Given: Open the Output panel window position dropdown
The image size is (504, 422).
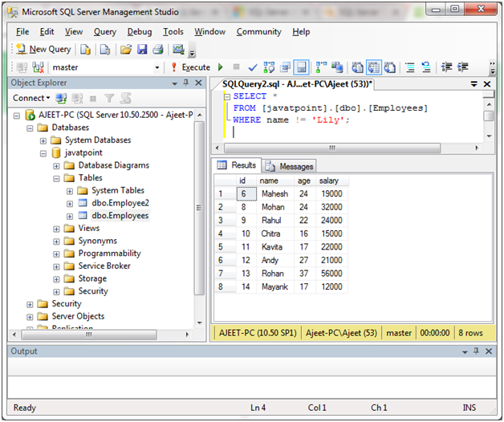Looking at the screenshot, I should tap(465, 352).
